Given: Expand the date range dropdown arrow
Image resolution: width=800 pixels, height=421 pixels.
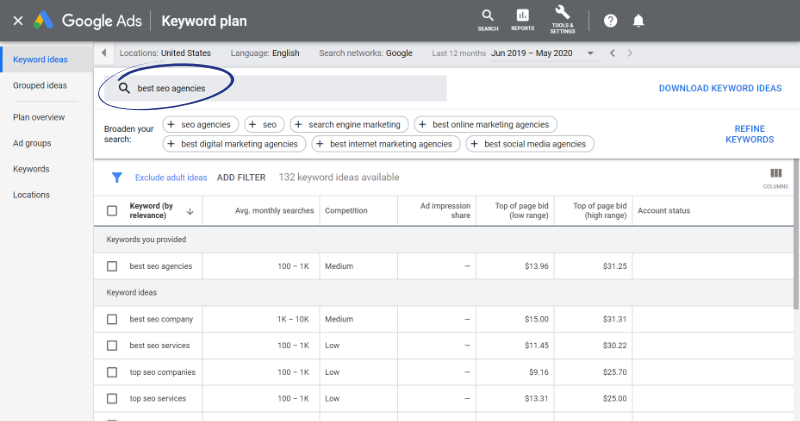Looking at the screenshot, I should tap(591, 53).
